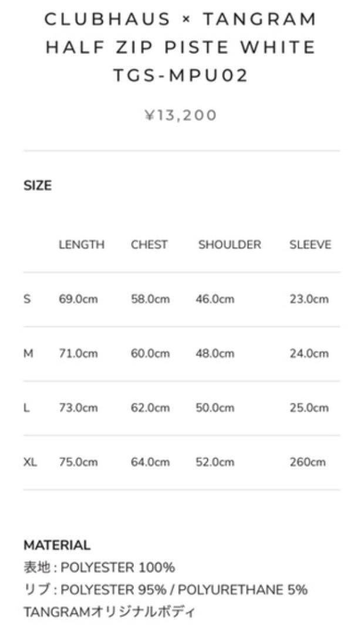Click the S size row label

[27, 299]
